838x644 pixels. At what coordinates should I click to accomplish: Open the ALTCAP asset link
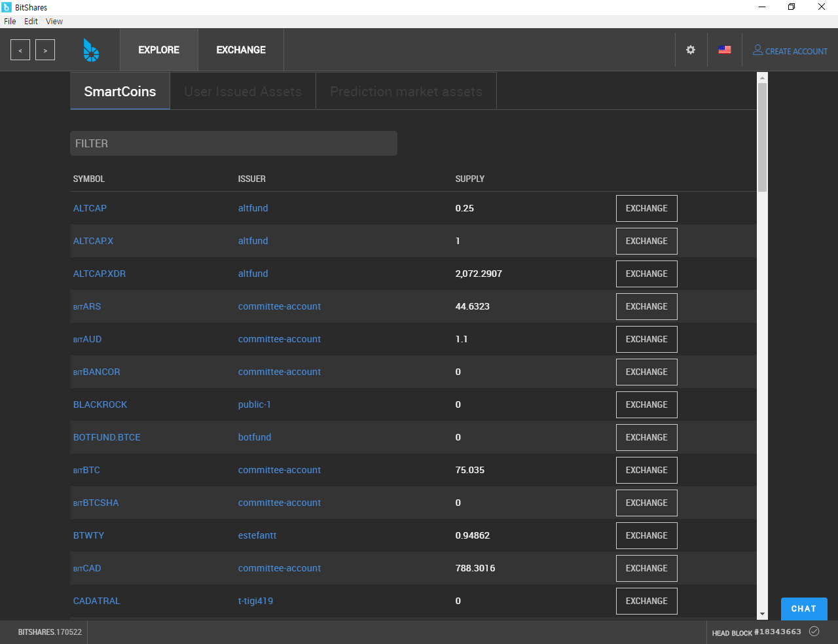(90, 208)
